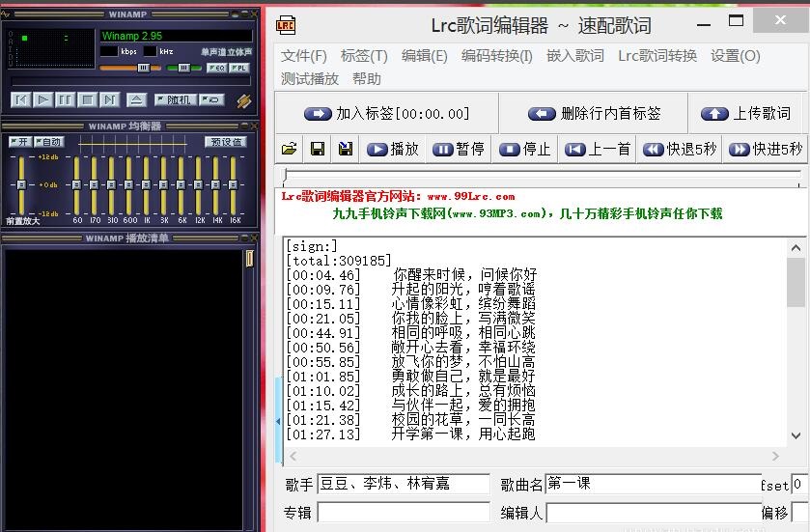
Task: Toggle equalizer 自动 (auto) button
Action: coord(48,142)
